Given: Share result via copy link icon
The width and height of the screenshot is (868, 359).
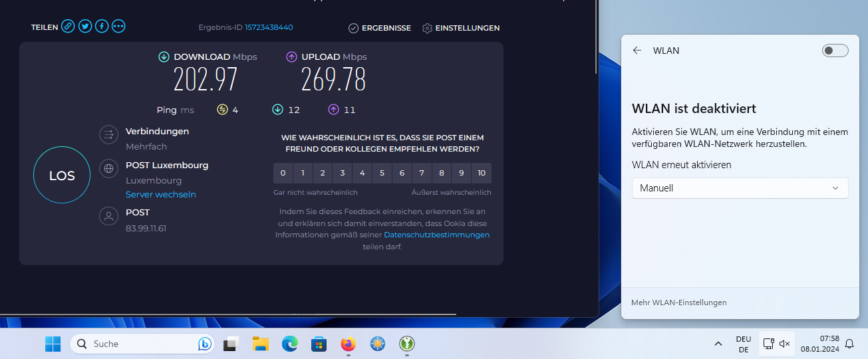Looking at the screenshot, I should tap(68, 27).
